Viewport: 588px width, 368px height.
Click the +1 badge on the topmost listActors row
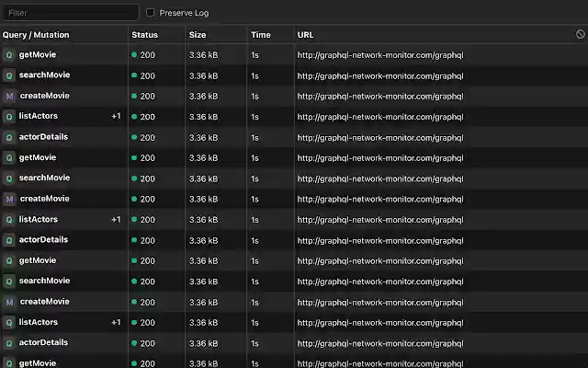pyautogui.click(x=117, y=116)
